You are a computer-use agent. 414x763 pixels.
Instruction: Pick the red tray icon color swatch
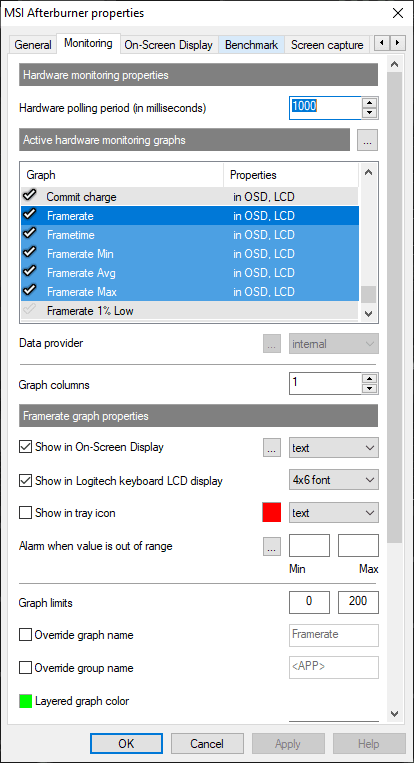[x=271, y=513]
